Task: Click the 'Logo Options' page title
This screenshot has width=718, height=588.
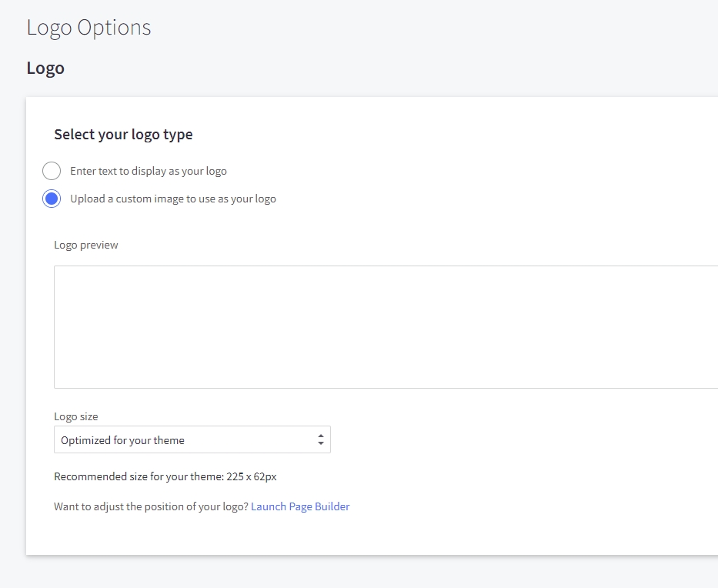Action: (x=88, y=28)
